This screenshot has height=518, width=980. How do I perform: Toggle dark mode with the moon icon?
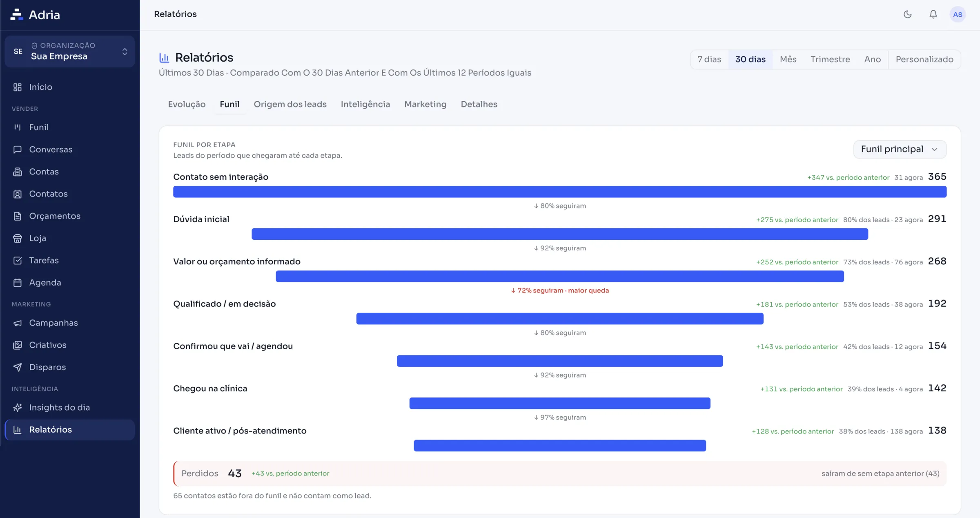[907, 14]
